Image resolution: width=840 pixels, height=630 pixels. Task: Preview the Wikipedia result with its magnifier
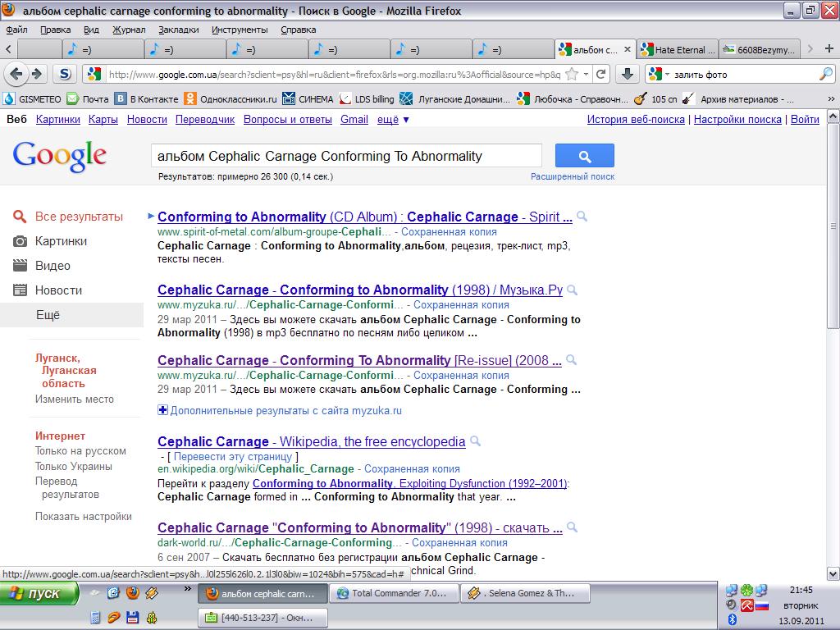point(475,441)
